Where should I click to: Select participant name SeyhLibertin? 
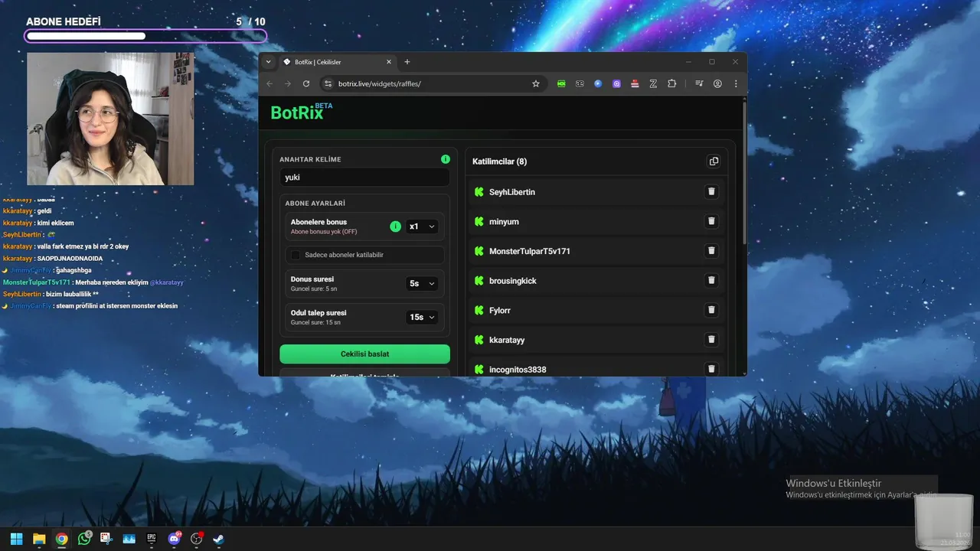pos(512,192)
